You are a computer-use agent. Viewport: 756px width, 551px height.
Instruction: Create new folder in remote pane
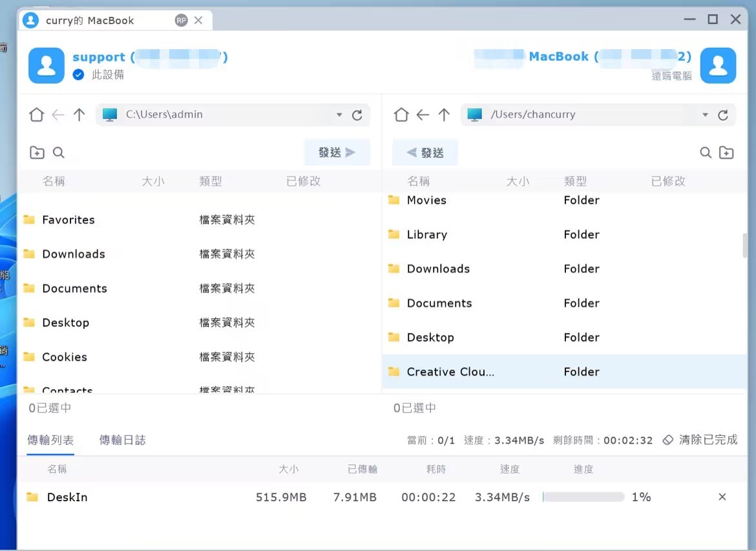[726, 153]
